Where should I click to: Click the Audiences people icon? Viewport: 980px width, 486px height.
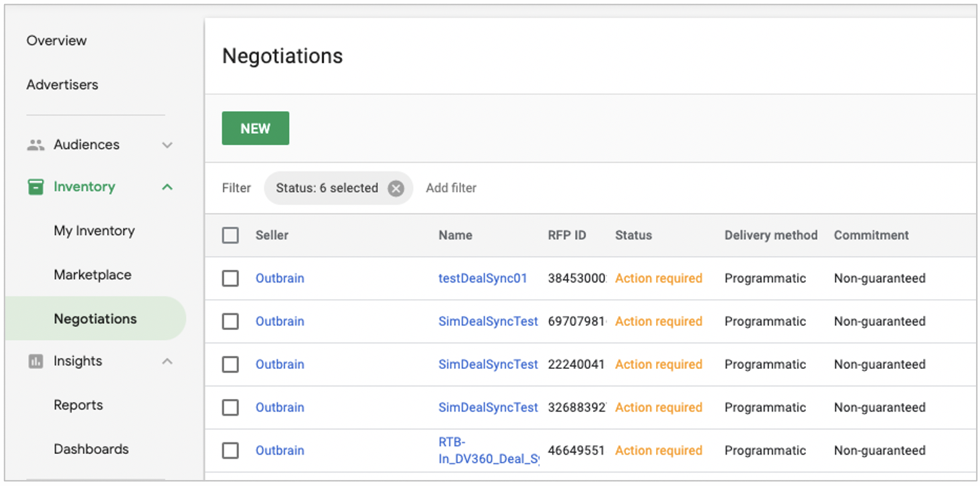click(35, 145)
